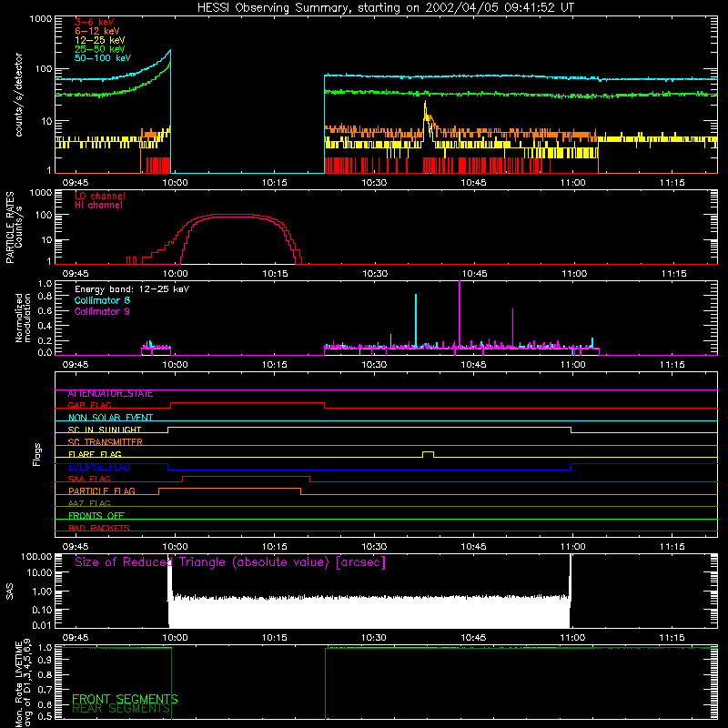Screen dimensions: 728x728
Task: Click the Size of Reduced Triangle title
Action: [x=230, y=562]
